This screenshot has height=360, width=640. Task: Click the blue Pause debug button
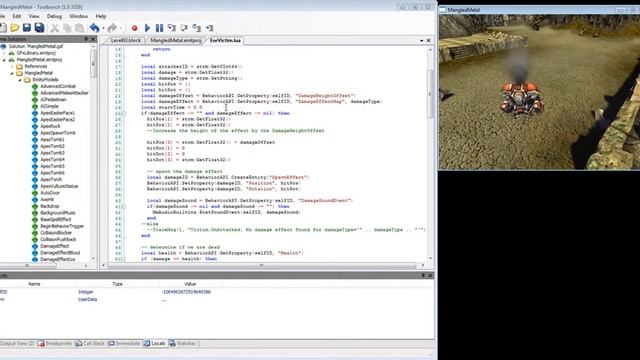160,28
